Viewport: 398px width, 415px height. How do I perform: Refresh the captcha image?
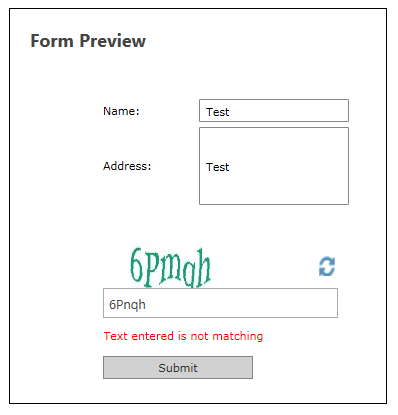tap(327, 266)
